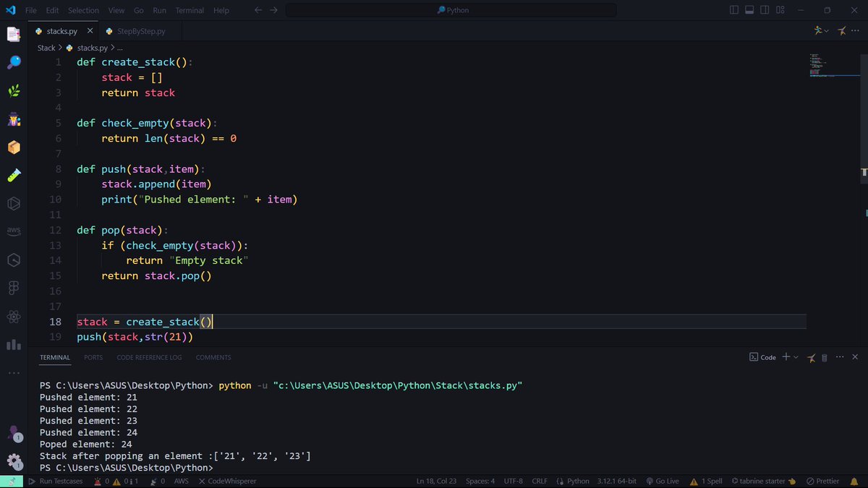Close the terminal panel
This screenshot has height=488, width=868.
point(856,357)
